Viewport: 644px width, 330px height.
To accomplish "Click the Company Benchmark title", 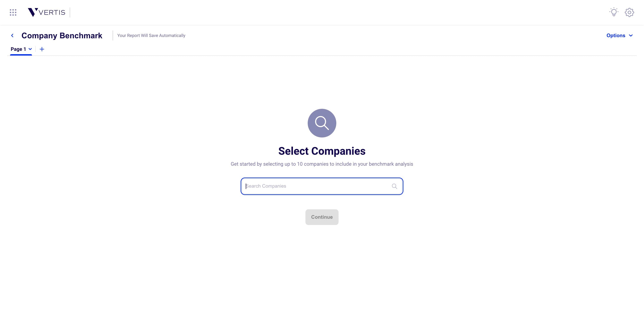I will pos(62,36).
